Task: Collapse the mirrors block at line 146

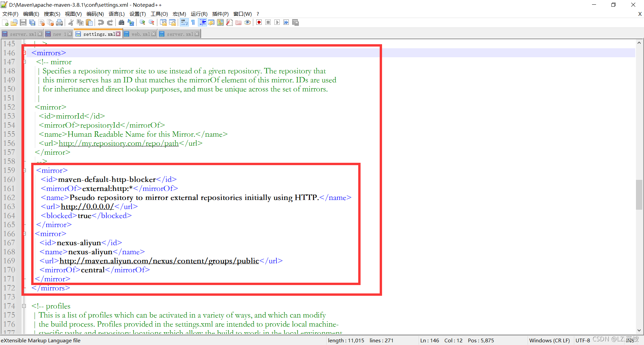Action: coord(24,53)
